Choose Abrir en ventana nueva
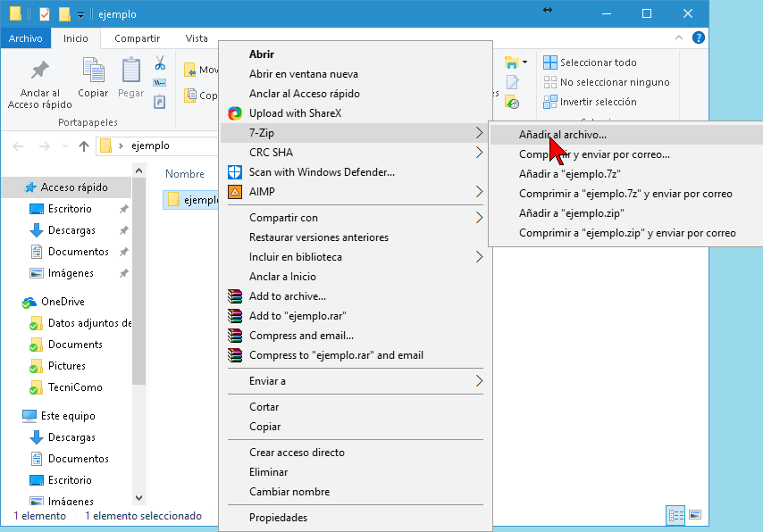The width and height of the screenshot is (763, 532). 356,74
